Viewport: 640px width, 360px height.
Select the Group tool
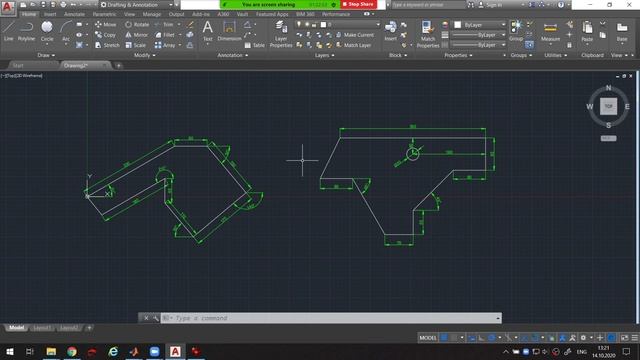[516, 31]
